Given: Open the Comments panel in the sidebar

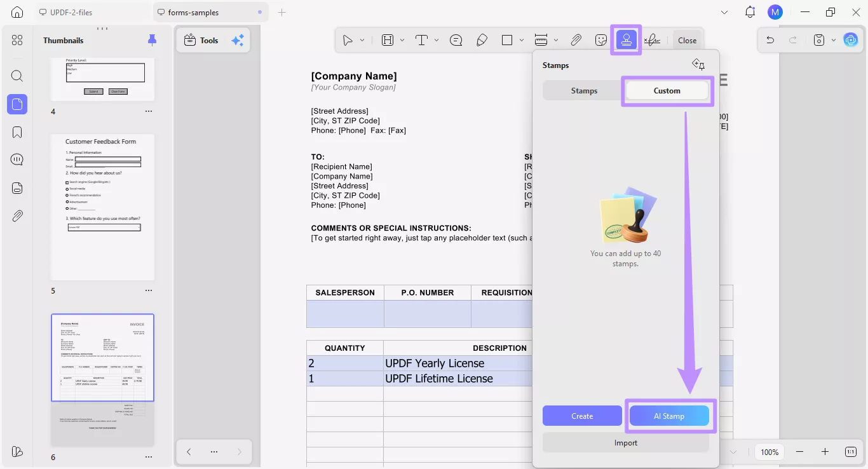Looking at the screenshot, I should [17, 159].
